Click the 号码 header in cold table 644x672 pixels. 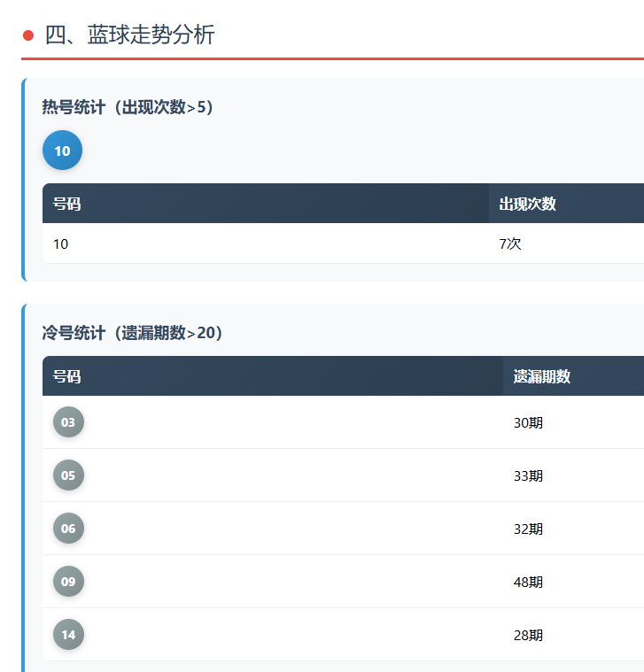(66, 376)
